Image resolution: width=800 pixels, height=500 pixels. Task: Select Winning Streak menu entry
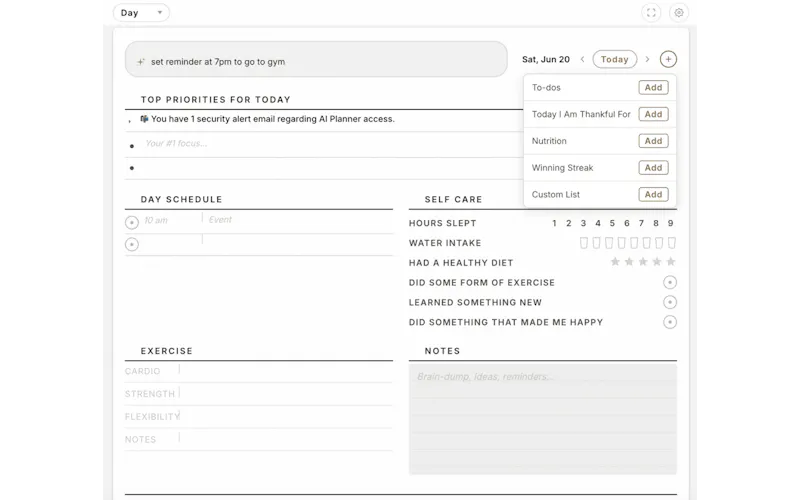[562, 167]
